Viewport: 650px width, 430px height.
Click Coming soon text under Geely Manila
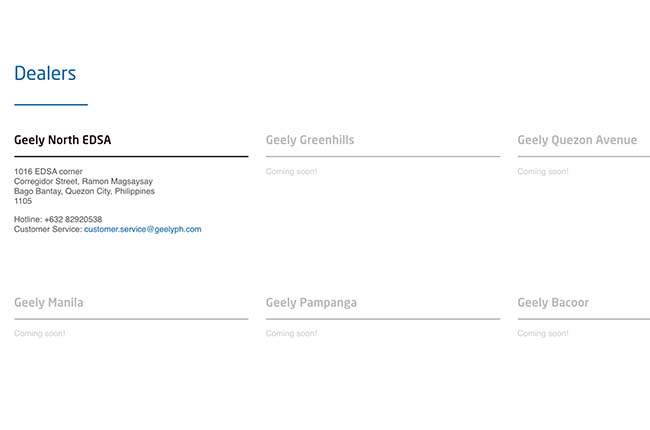pos(40,333)
